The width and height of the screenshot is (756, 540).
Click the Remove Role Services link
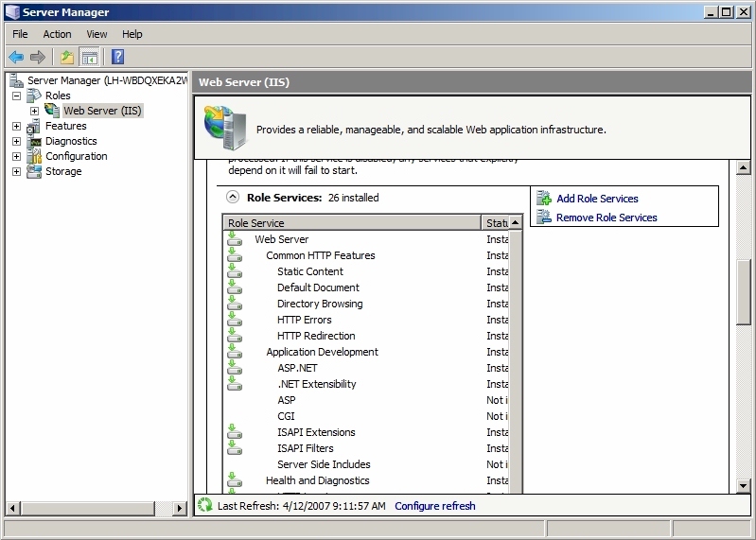(x=607, y=218)
